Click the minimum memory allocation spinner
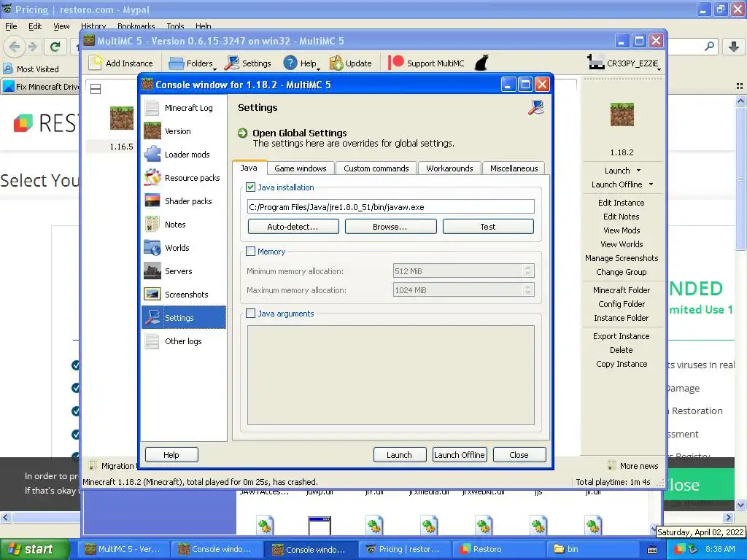The width and height of the screenshot is (747, 560). (527, 271)
